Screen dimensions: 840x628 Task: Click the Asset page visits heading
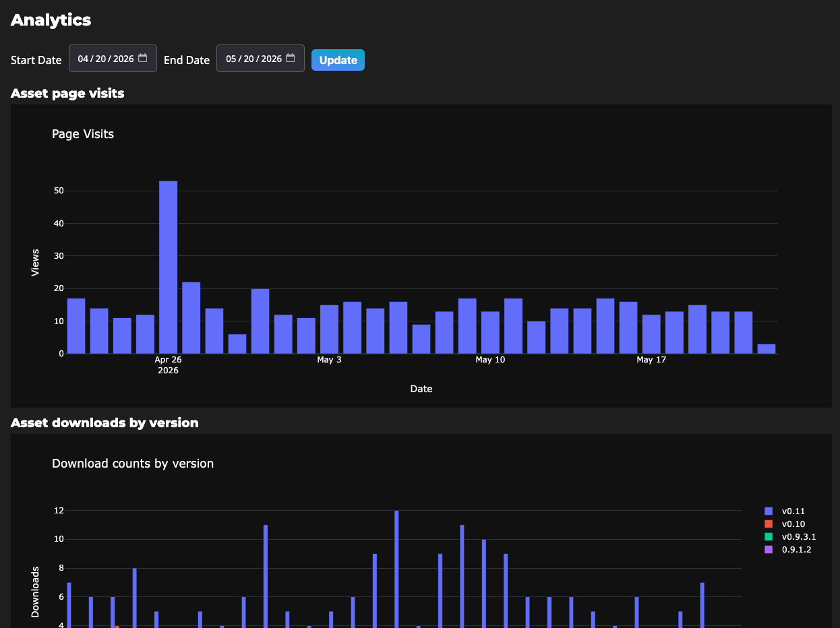(x=67, y=93)
